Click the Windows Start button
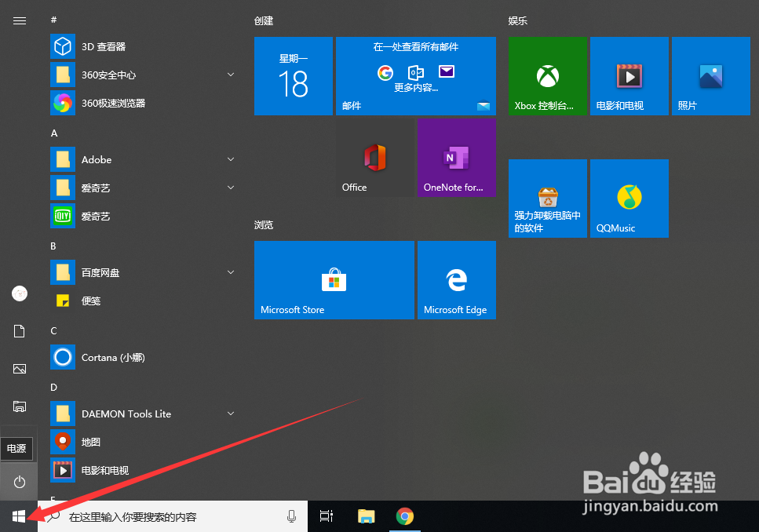 point(19,516)
